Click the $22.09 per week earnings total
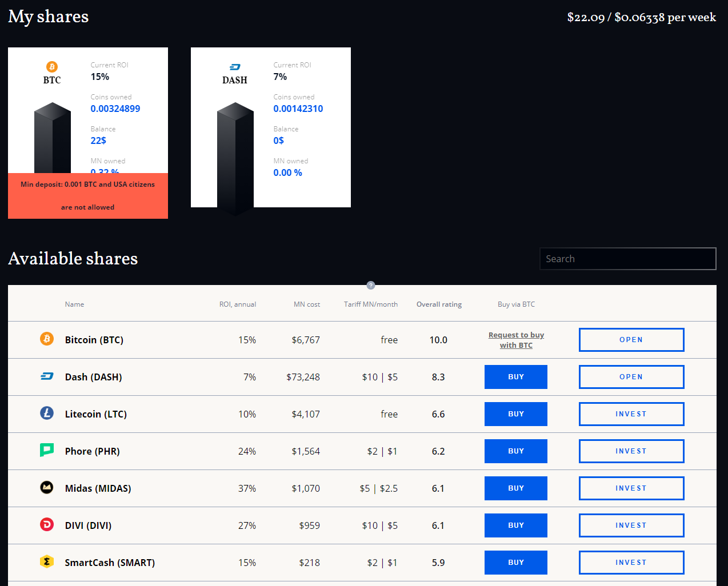This screenshot has width=728, height=586. [641, 17]
